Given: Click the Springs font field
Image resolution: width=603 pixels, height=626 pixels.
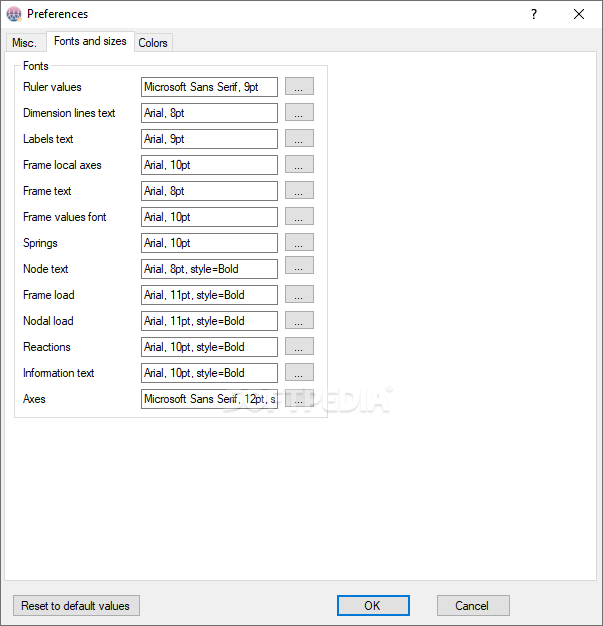Looking at the screenshot, I should click(209, 243).
